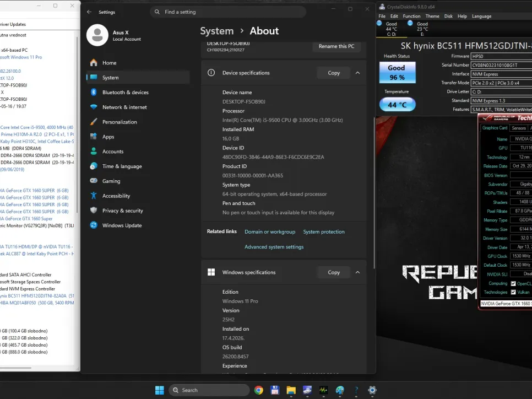Open Accessibility settings
This screenshot has width=532, height=399.
click(x=138, y=196)
